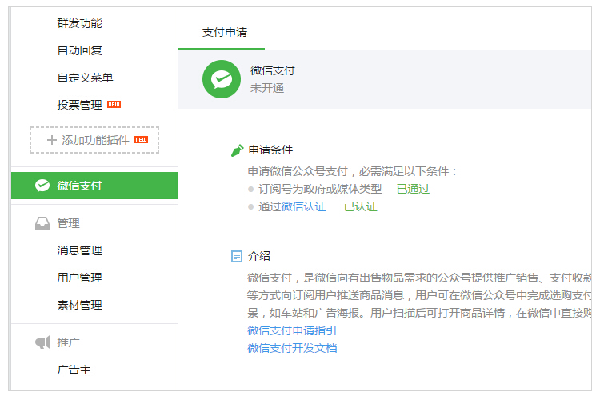Open 投票管理 in the sidebar

80,104
